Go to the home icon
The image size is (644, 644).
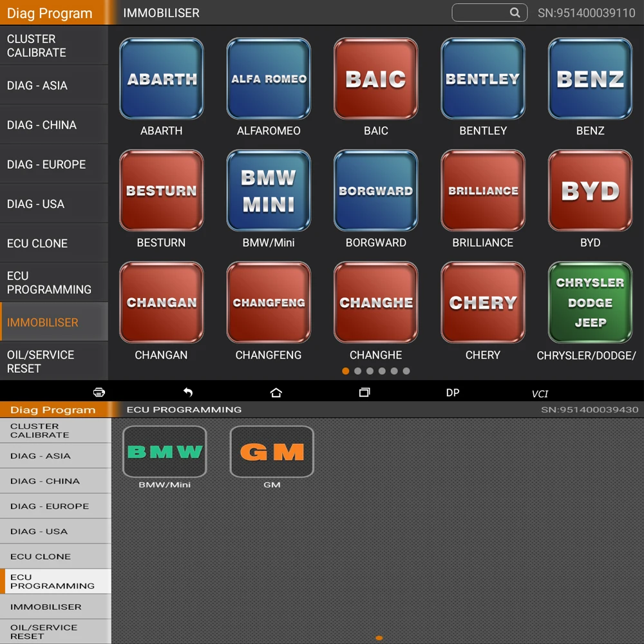276,392
